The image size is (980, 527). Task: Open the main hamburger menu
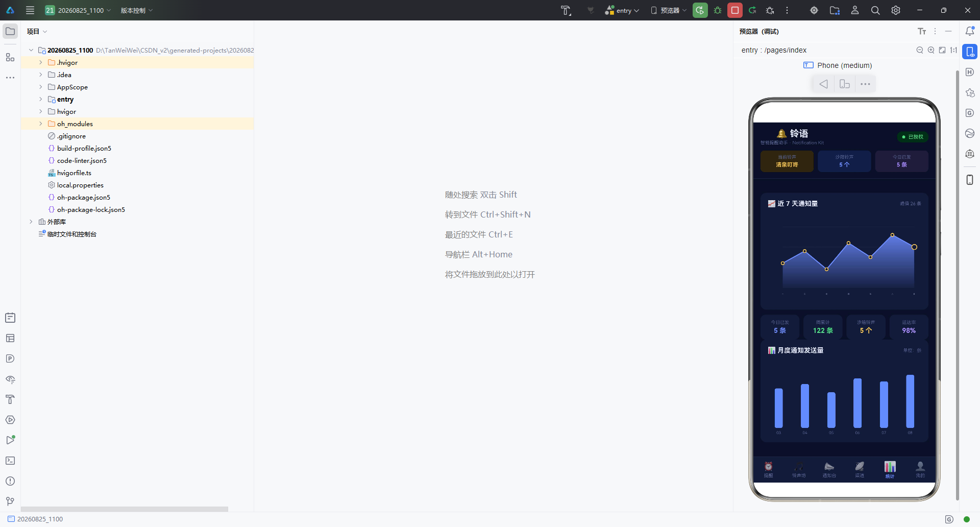[x=30, y=10]
